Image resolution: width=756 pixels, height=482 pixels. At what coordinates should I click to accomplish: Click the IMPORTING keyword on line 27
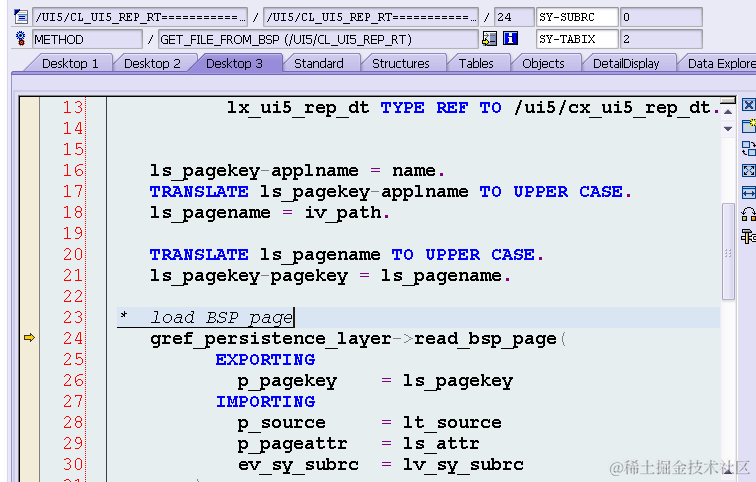click(266, 402)
